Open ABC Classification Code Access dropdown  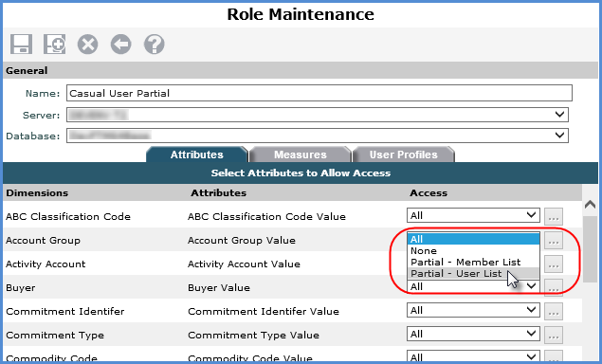473,215
